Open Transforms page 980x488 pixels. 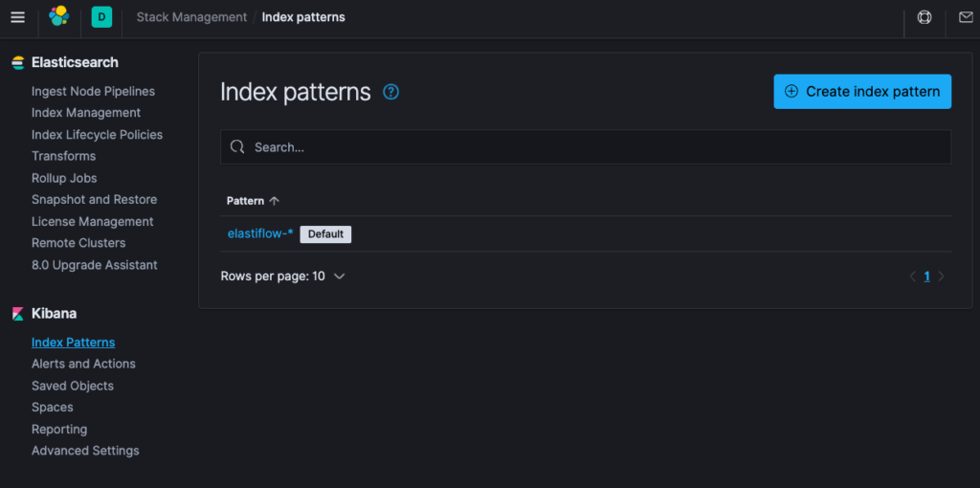(64, 156)
